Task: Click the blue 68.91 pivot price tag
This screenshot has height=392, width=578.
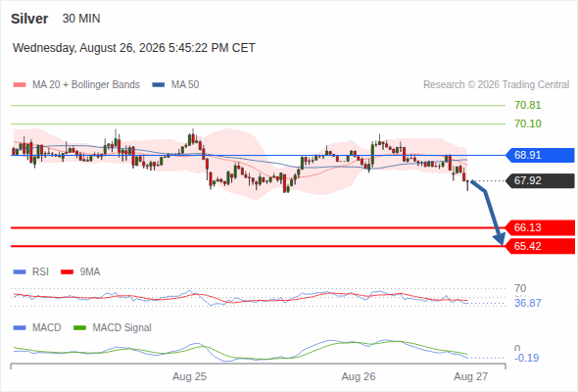Action: coord(540,155)
